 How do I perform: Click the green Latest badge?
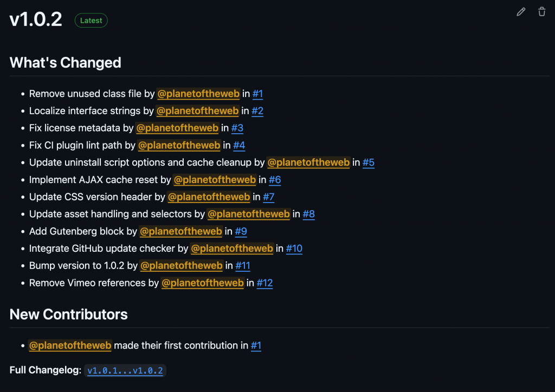tap(91, 21)
